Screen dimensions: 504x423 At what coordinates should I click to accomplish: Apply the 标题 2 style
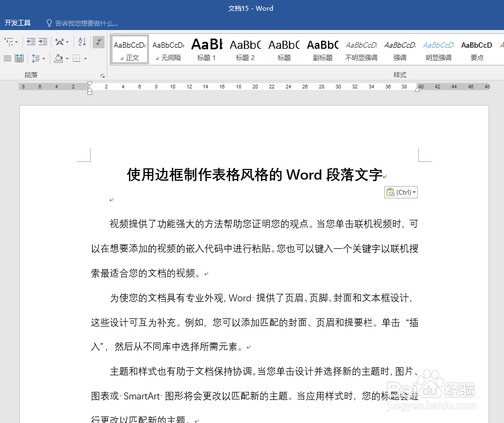pyautogui.click(x=245, y=49)
